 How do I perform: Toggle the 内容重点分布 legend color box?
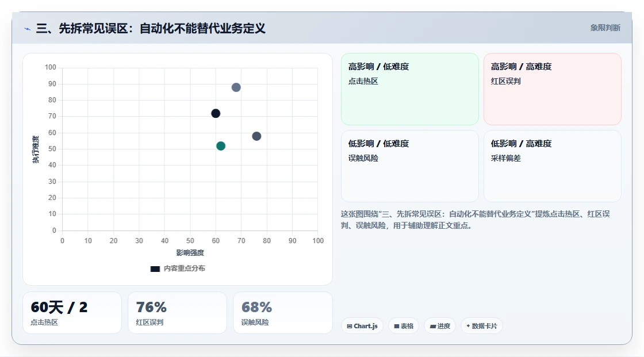(x=155, y=268)
